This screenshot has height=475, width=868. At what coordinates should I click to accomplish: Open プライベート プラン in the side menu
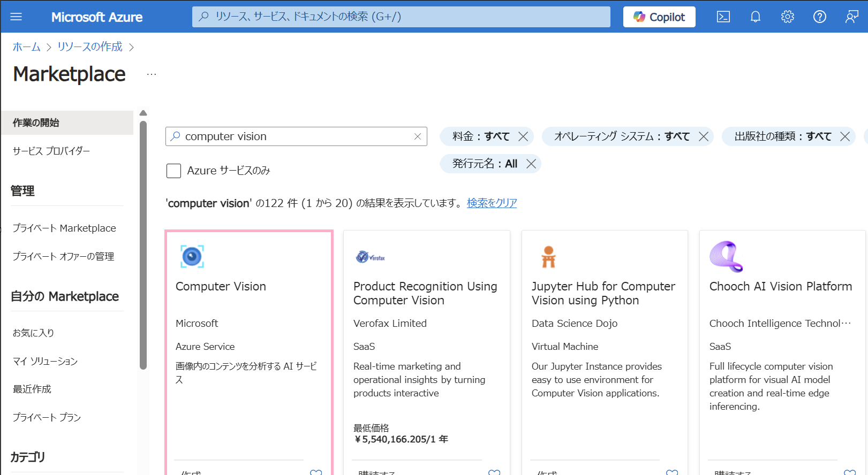coord(47,418)
